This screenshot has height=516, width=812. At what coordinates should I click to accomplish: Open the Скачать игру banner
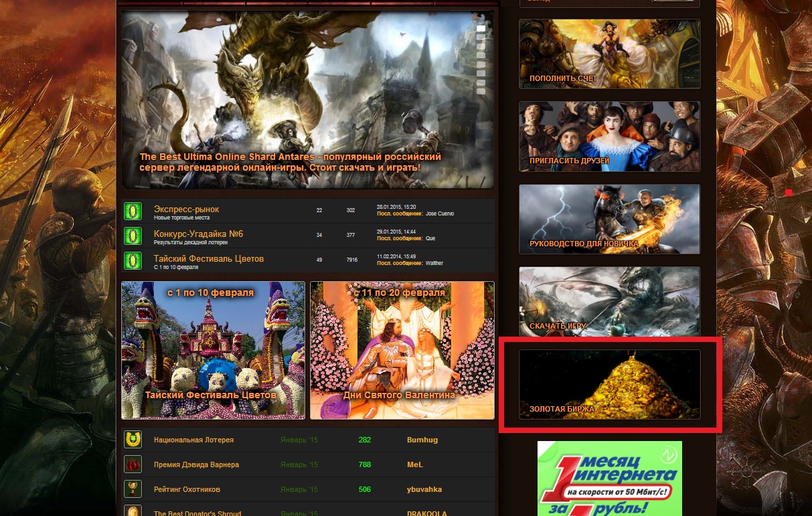click(x=610, y=302)
